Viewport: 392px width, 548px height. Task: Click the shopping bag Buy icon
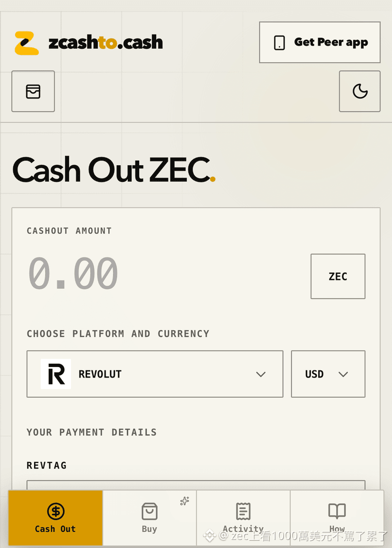click(x=150, y=512)
